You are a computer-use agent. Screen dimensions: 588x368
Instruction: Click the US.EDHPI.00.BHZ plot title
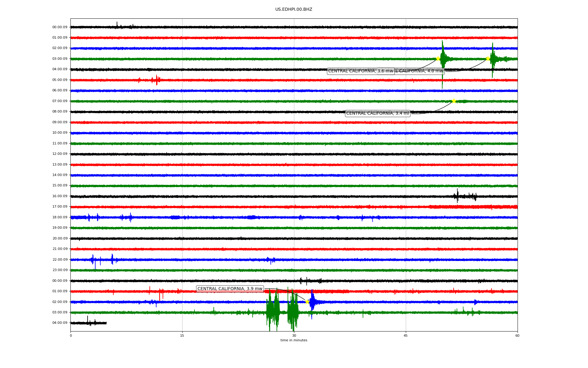click(293, 10)
